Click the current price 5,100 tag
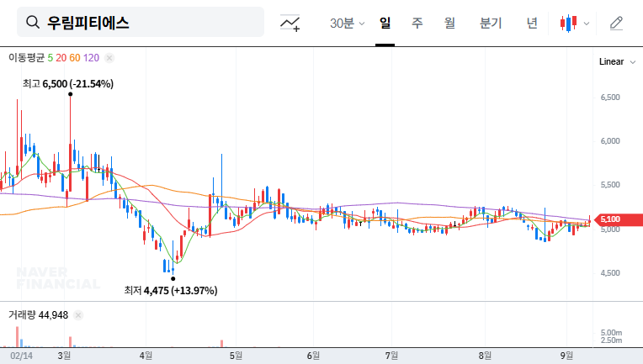 click(618, 219)
